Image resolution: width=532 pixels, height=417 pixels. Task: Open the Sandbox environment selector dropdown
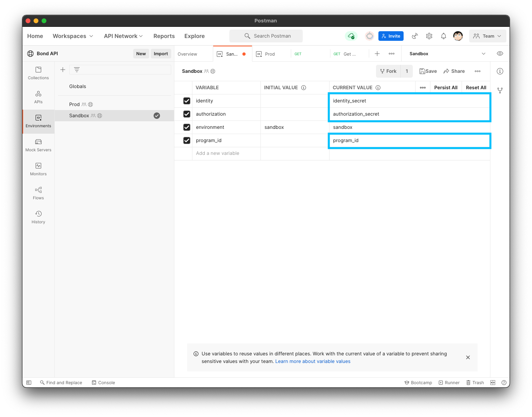coord(448,54)
